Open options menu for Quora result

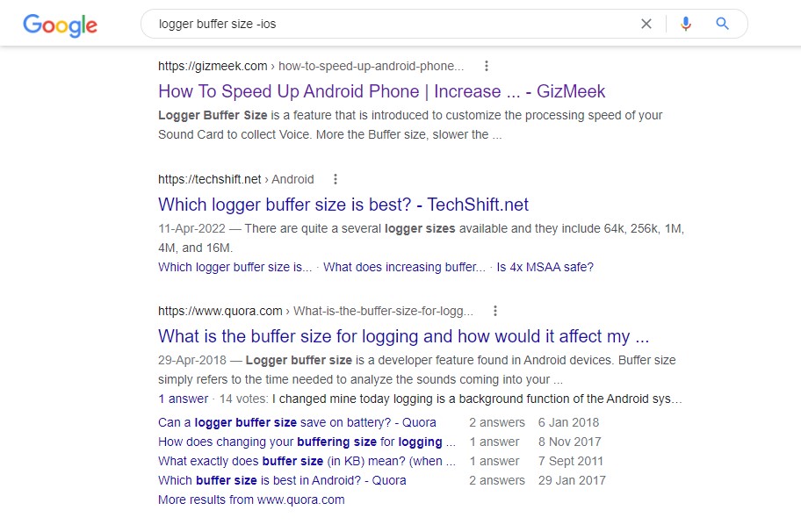[495, 311]
